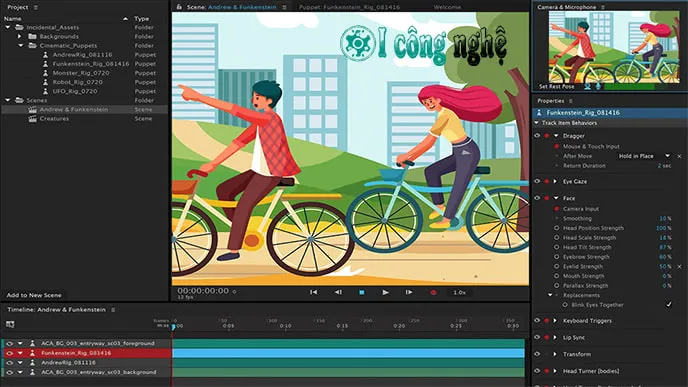
Task: Step forward one frame in scene
Action: pos(408,292)
